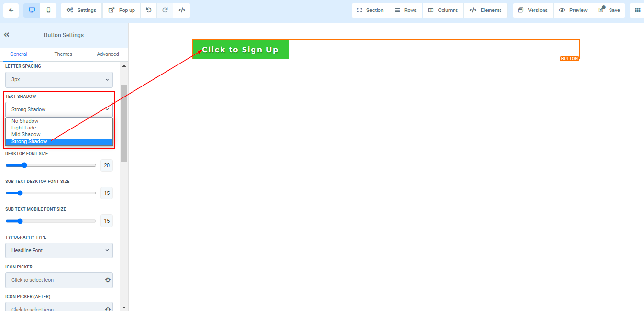The width and height of the screenshot is (644, 311).
Task: Expand the Typography Type dropdown
Action: click(x=59, y=250)
